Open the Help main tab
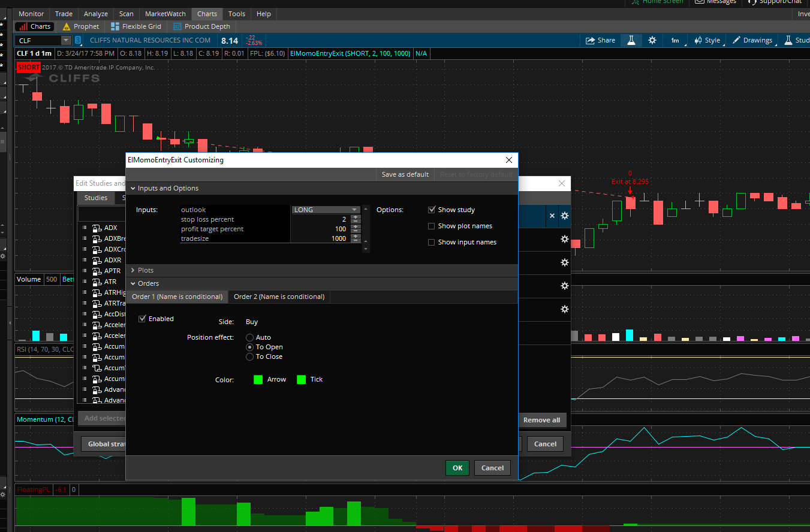Screen dimensions: 810x532 pyautogui.click(x=264, y=14)
